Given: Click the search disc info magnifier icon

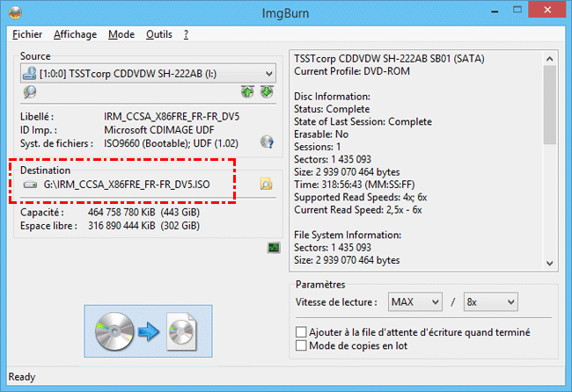Looking at the screenshot, I should (x=29, y=91).
